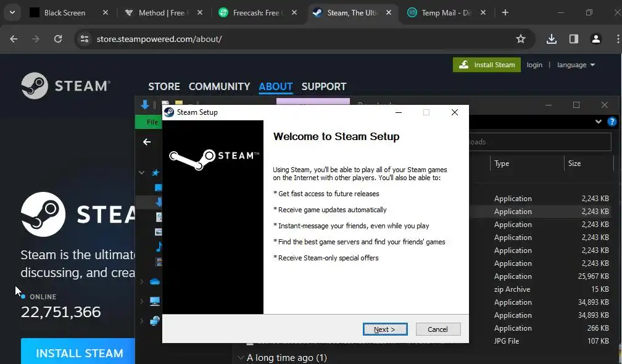Open the SUPPORT page link
This screenshot has width=622, height=364.
[x=324, y=86]
